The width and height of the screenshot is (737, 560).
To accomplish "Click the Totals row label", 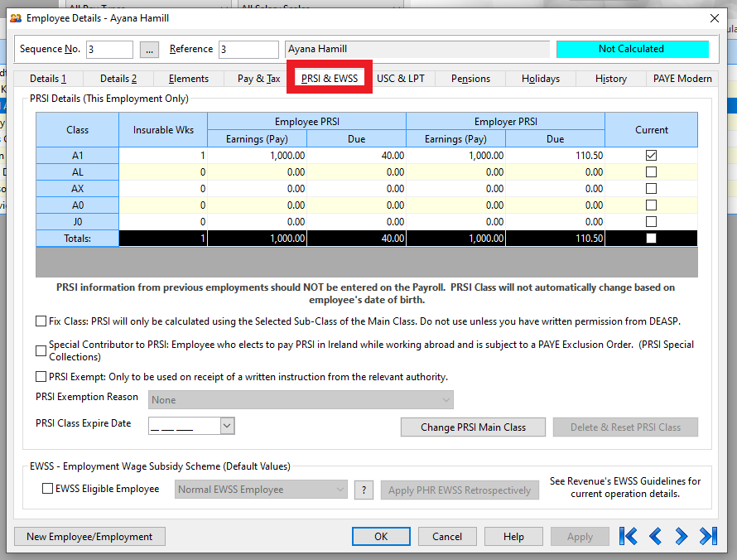I will [78, 239].
